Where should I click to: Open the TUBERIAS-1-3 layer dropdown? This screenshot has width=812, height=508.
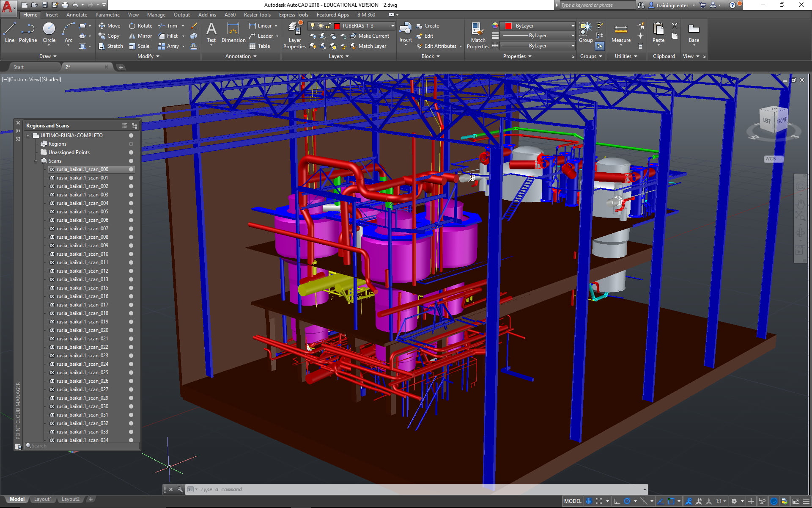[392, 26]
